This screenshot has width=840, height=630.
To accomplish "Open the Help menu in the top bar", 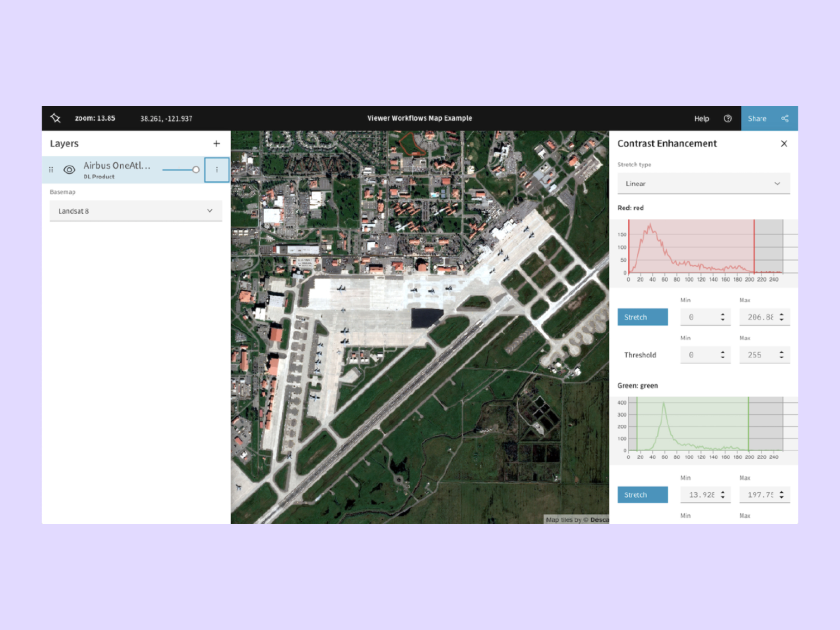I will 701,118.
